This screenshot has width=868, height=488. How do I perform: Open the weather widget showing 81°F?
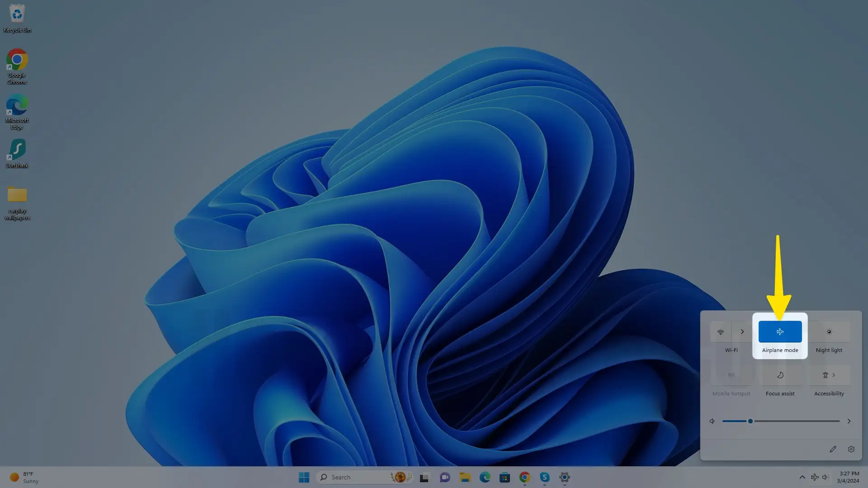tap(25, 477)
